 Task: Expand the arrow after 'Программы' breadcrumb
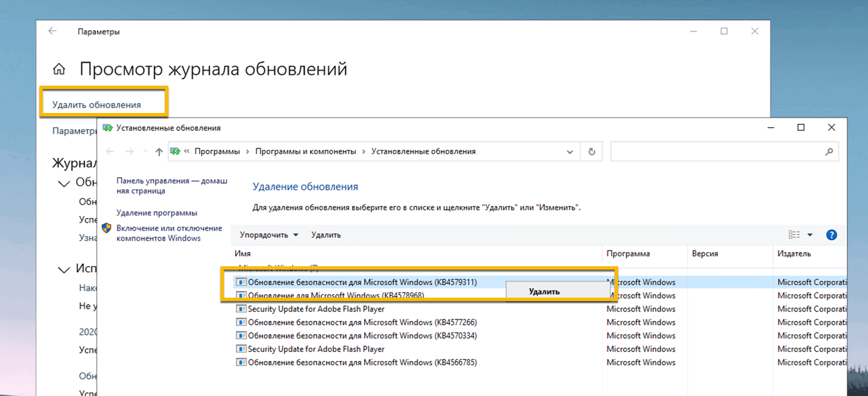247,152
